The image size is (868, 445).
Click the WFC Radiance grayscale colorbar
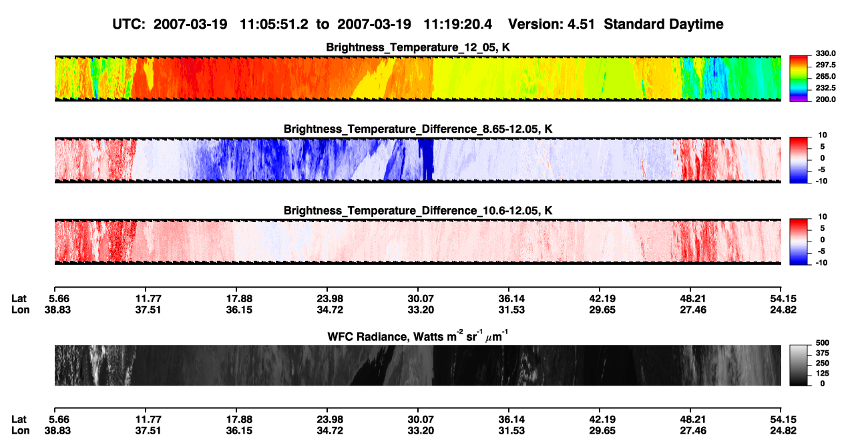tap(800, 365)
